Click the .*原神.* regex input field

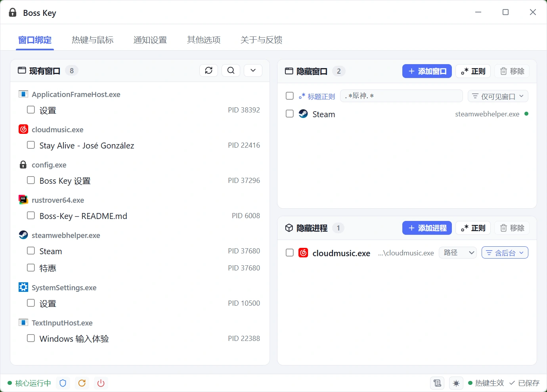tap(402, 96)
